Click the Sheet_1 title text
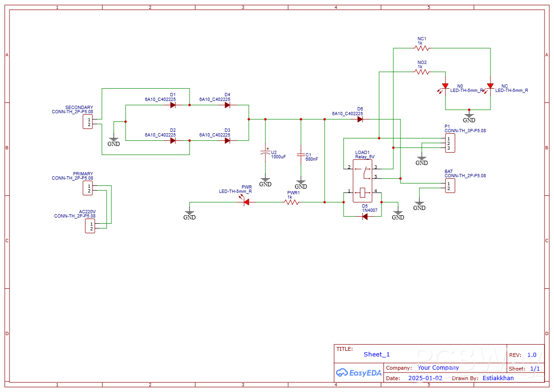This screenshot has width=554, height=392. [377, 355]
